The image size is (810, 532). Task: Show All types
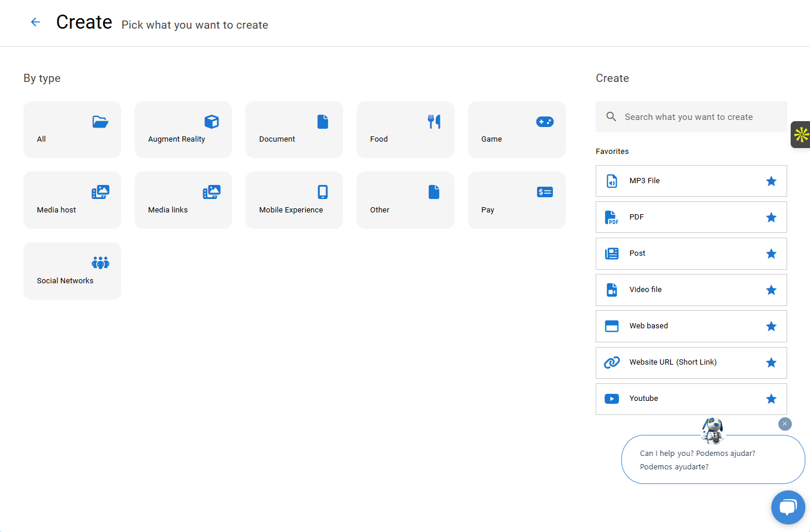pos(72,129)
